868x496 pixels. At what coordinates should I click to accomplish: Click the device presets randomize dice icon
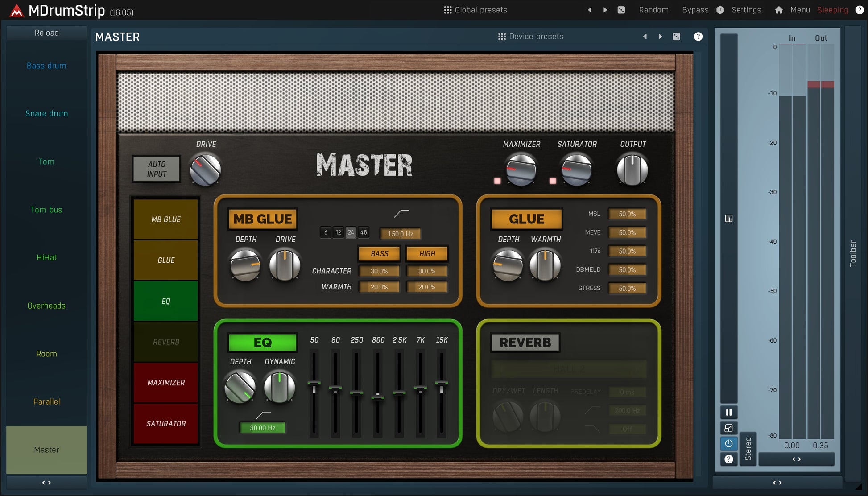[676, 37]
